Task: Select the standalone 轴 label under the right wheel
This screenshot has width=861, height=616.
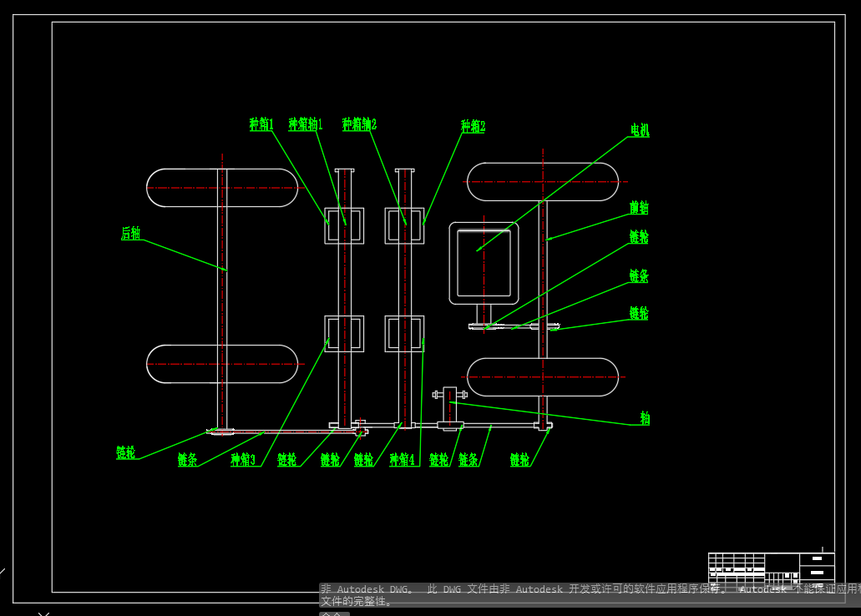Action: [646, 418]
